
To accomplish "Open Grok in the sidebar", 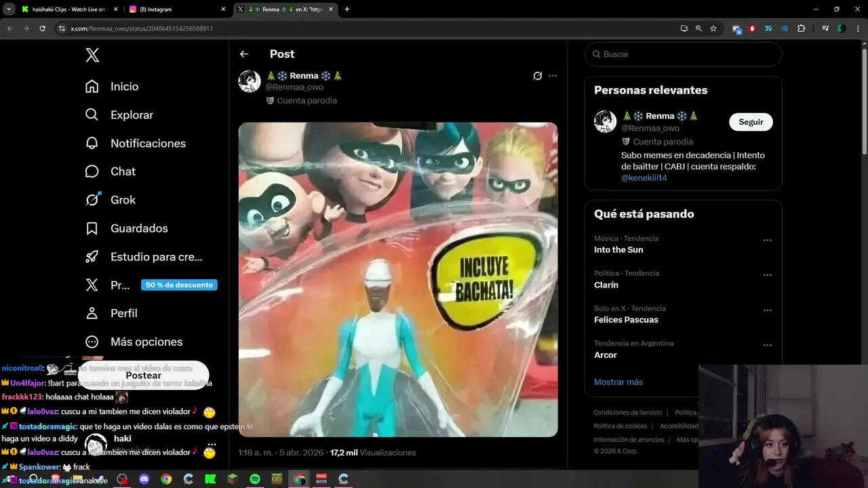I will pyautogui.click(x=111, y=199).
